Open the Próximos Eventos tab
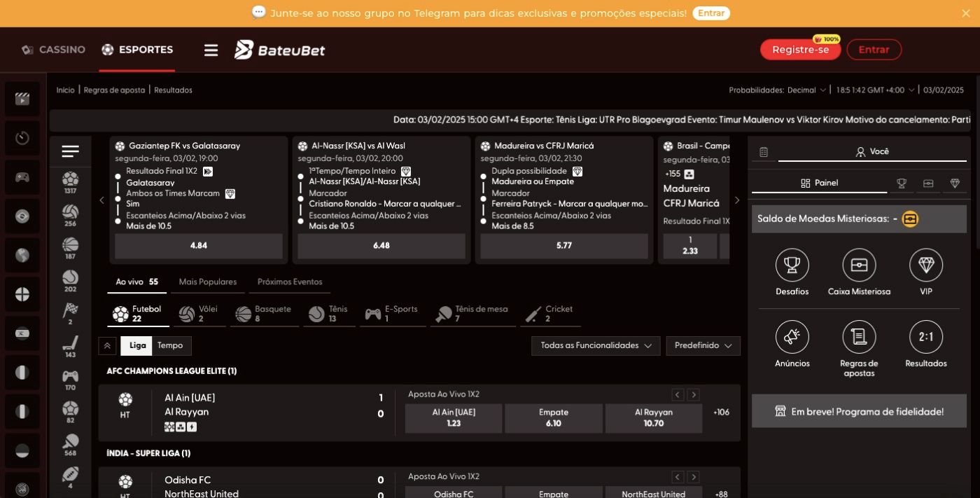Image resolution: width=980 pixels, height=498 pixels. pyautogui.click(x=290, y=282)
